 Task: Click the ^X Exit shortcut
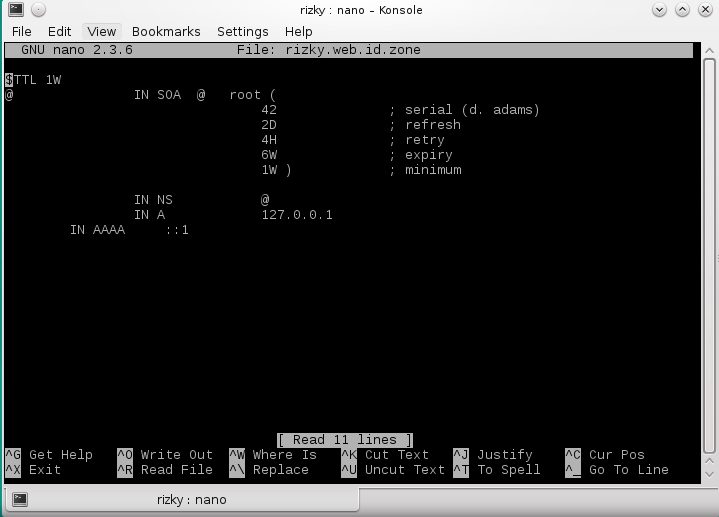pyautogui.click(x=33, y=470)
